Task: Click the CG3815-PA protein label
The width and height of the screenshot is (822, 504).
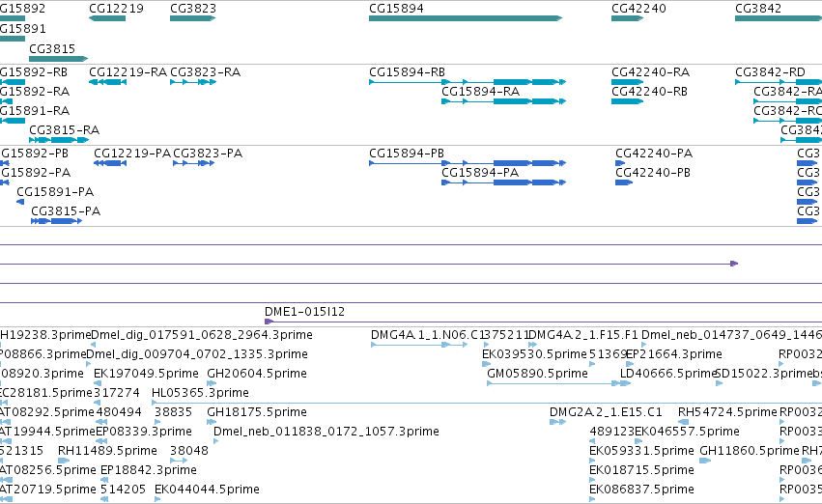Action: tap(66, 211)
